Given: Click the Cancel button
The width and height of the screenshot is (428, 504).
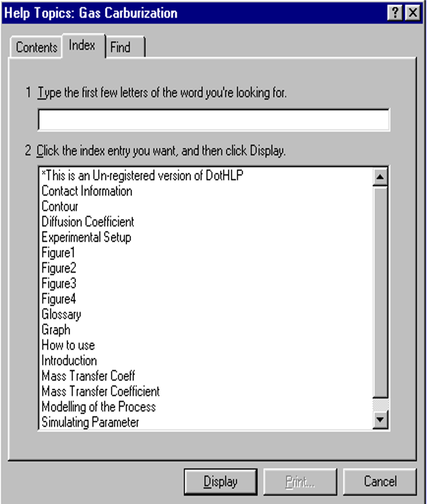Looking at the screenshot, I should (380, 482).
